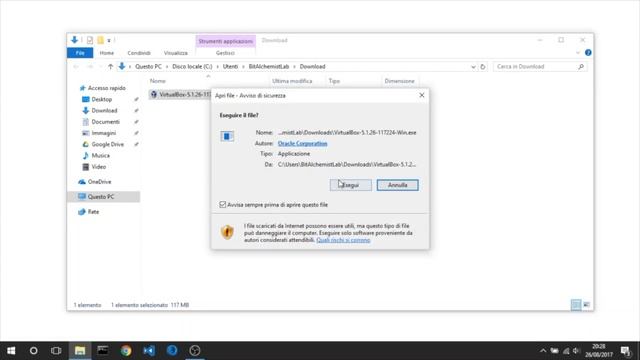Click 'Disco locale (C:)' in the breadcrumb
Viewport: 640px width, 360px height.
coord(192,67)
